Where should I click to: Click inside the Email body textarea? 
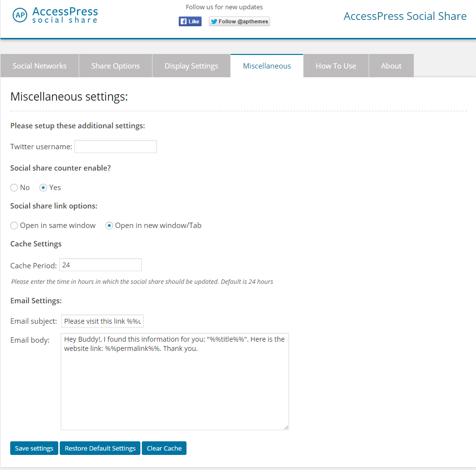[174, 382]
